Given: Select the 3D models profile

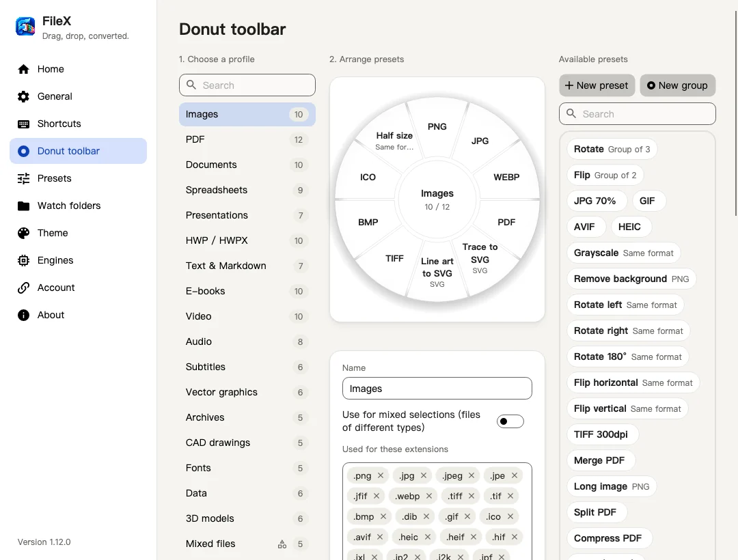Looking at the screenshot, I should coord(247,518).
